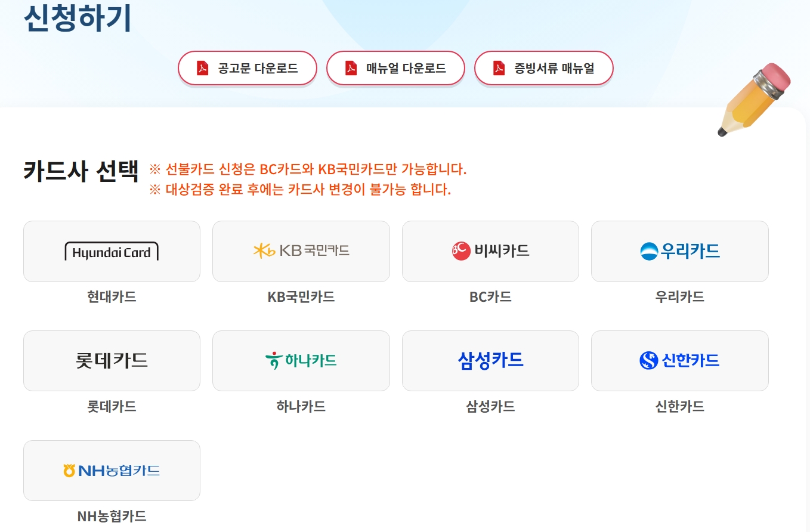810x532 pixels.
Task: Click the 매뉴얼 다운로드 button
Action: [x=395, y=67]
